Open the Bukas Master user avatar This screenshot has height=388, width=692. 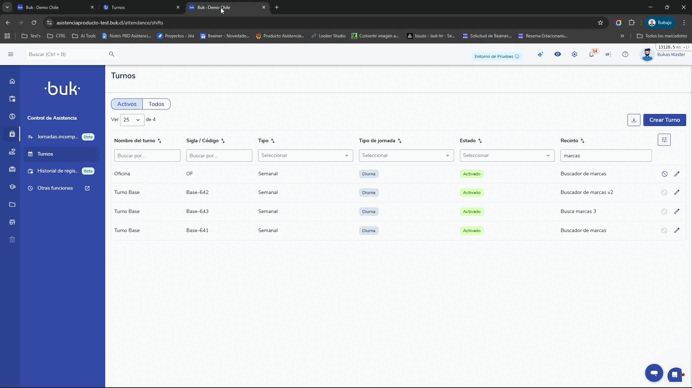tap(647, 54)
